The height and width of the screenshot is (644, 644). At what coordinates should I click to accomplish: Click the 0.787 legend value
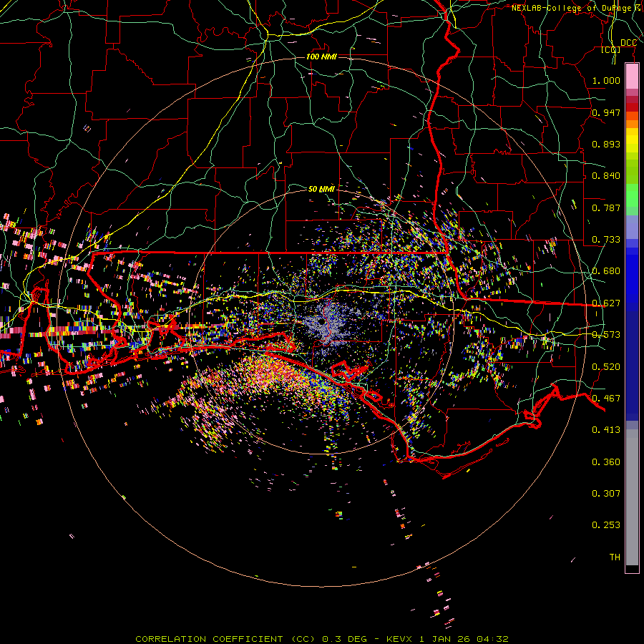tap(606, 208)
